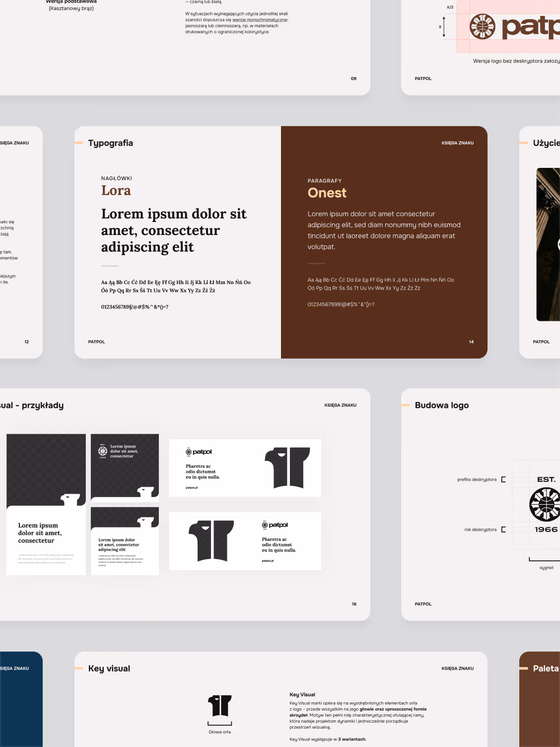560x747 pixels.
Task: Click the "NAGŁÓWKI" label
Action: point(117,178)
